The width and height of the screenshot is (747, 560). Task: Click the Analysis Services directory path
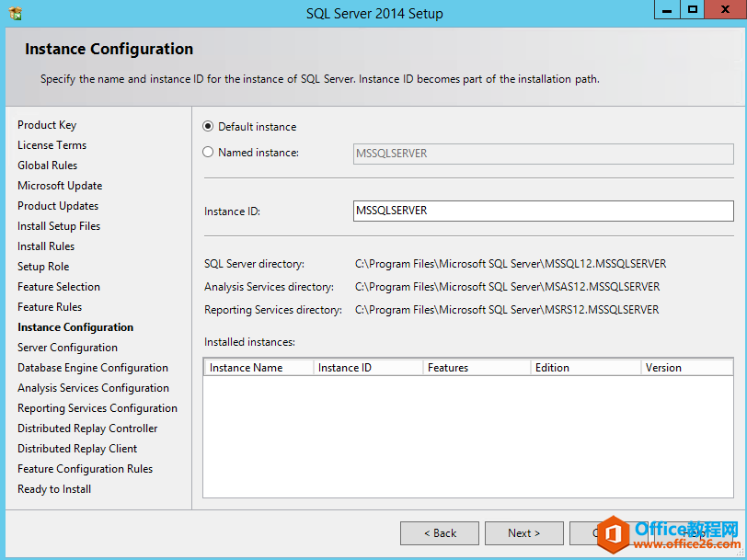coord(508,287)
